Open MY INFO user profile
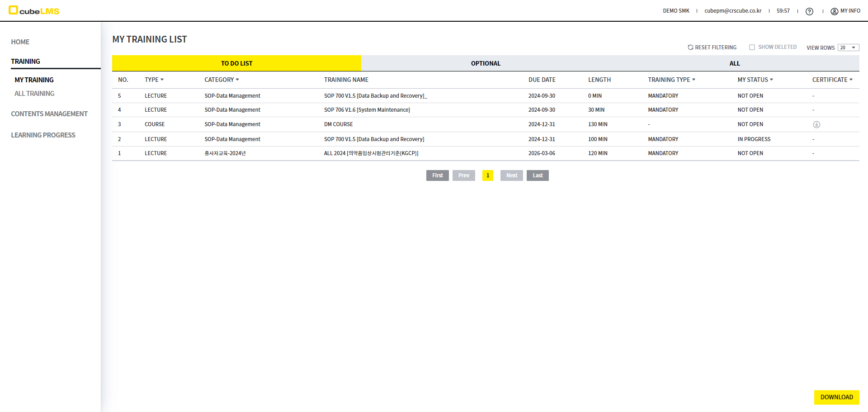 click(845, 11)
